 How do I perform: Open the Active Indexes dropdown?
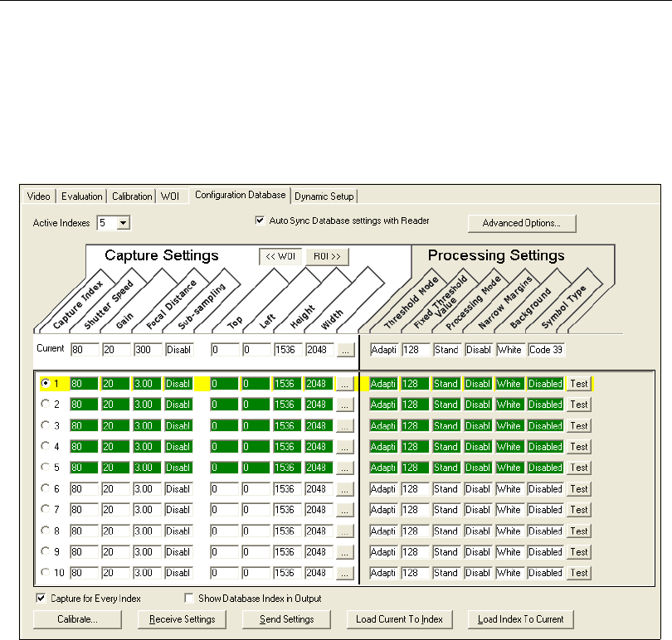pyautogui.click(x=123, y=223)
